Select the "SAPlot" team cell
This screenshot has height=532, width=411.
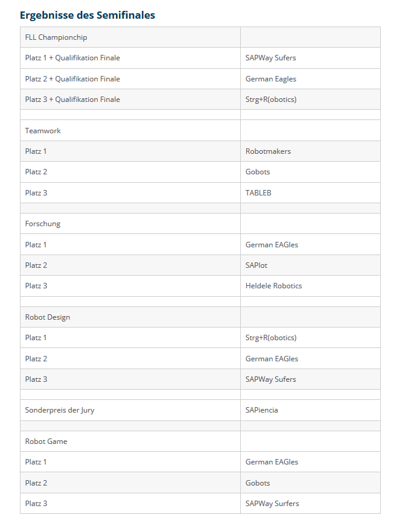click(256, 265)
